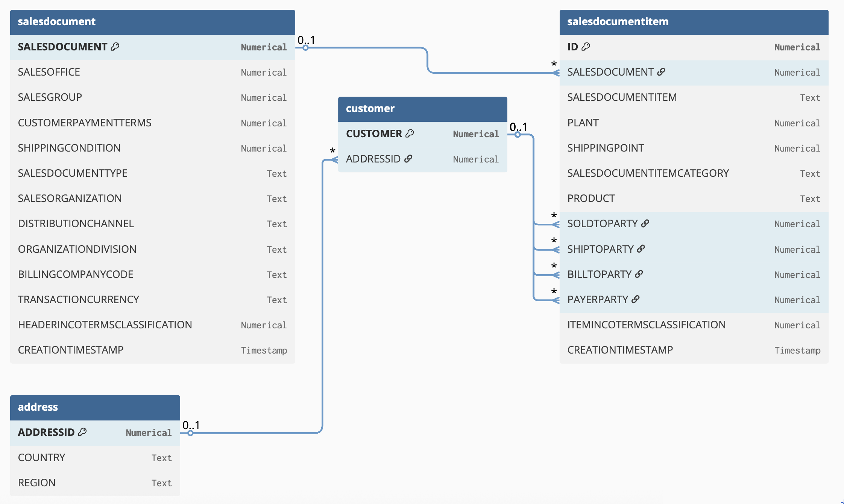Select the address table header

(x=95, y=407)
